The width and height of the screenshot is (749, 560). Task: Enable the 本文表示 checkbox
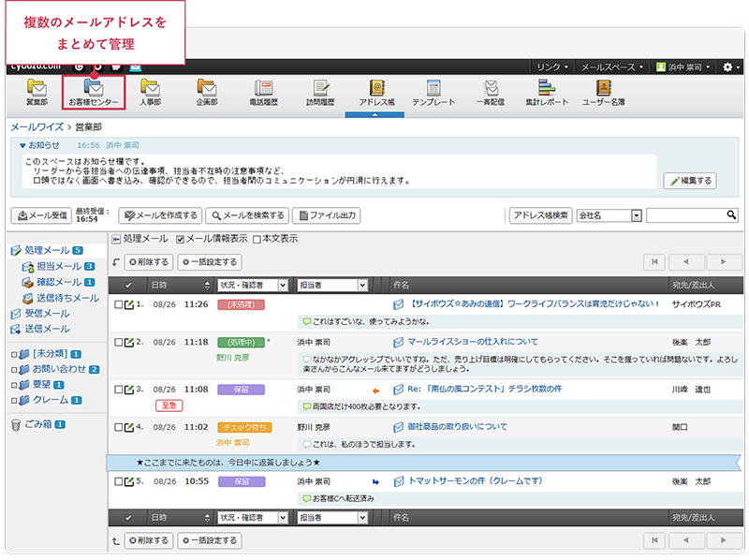click(257, 239)
